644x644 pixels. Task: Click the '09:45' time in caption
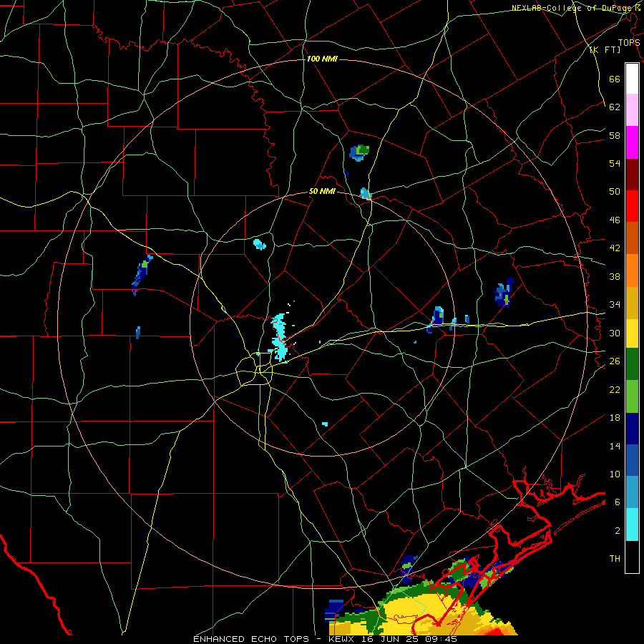441,639
